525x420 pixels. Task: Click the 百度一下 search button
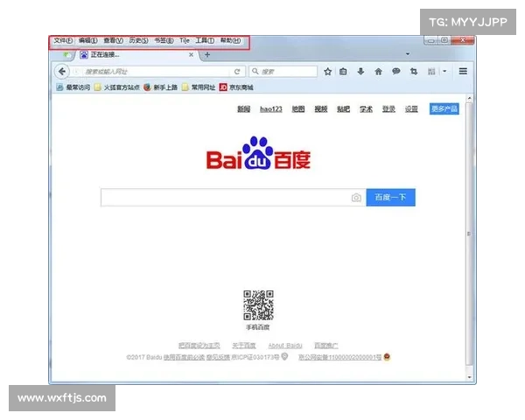click(x=391, y=197)
